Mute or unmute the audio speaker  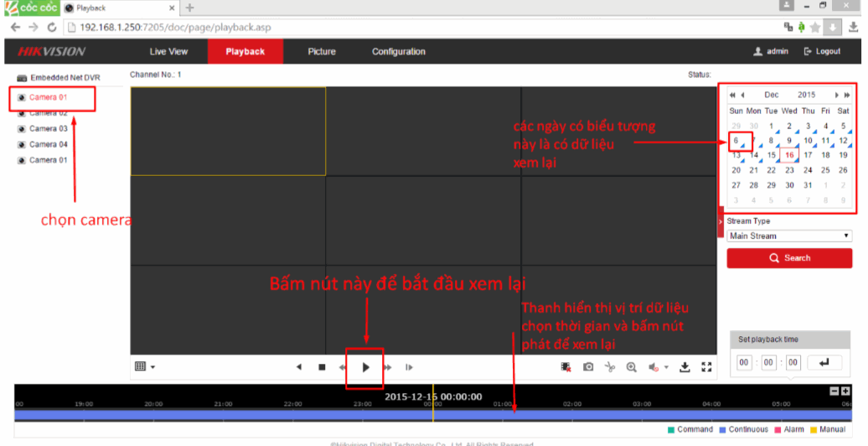[x=653, y=367]
